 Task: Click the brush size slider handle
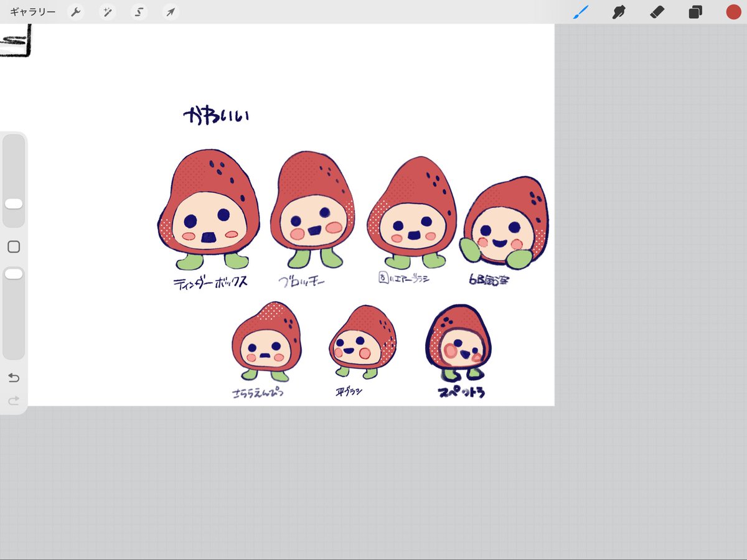point(14,204)
